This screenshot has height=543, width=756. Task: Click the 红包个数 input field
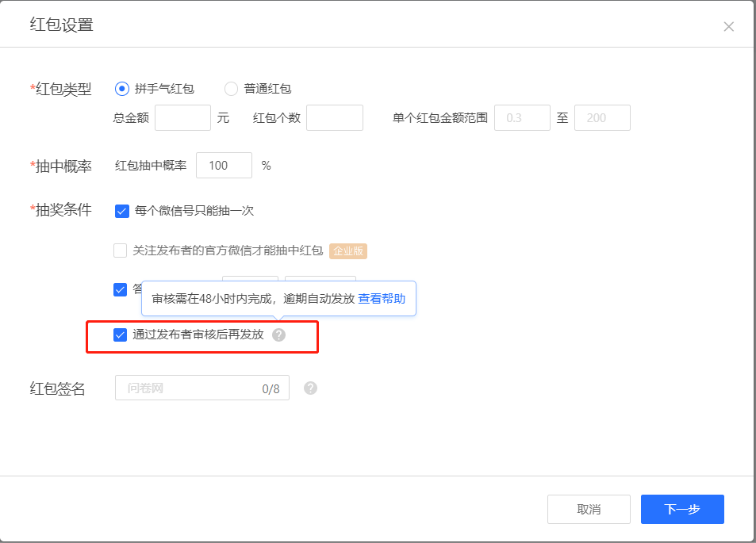tap(335, 117)
